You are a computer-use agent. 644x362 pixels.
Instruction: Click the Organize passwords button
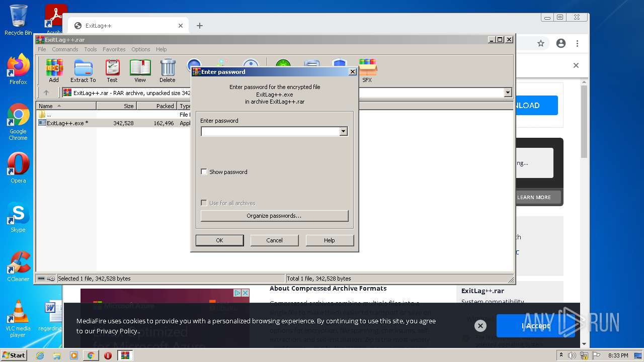point(274,216)
